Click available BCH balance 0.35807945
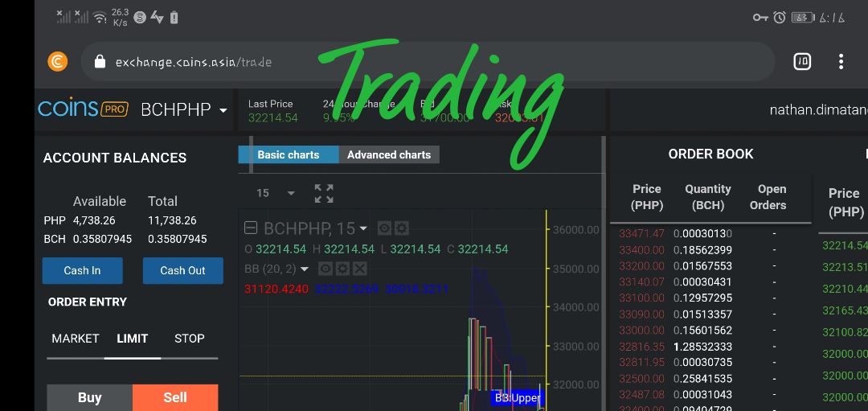 point(102,240)
